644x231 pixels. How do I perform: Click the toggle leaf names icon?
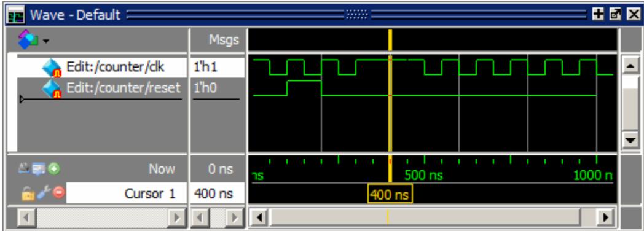(23, 168)
